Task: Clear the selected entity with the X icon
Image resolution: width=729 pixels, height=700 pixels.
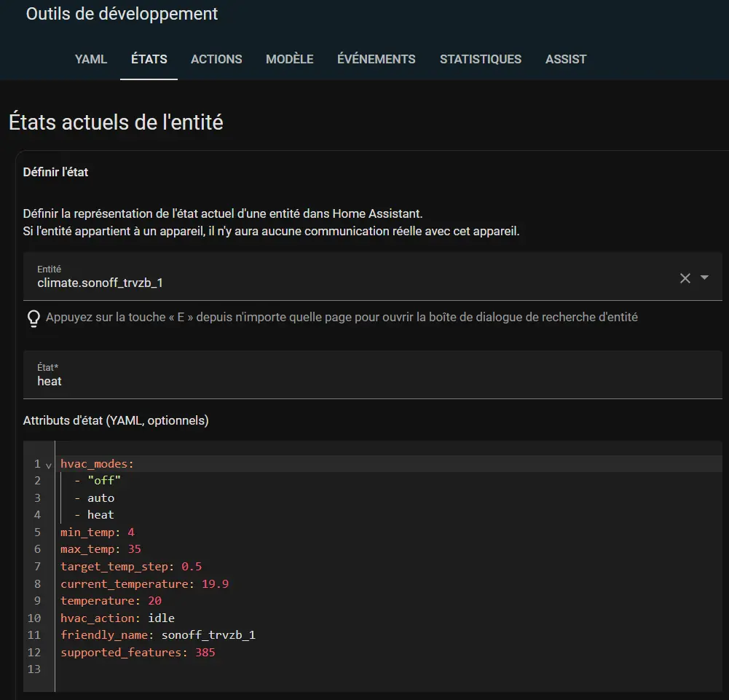Action: click(685, 278)
